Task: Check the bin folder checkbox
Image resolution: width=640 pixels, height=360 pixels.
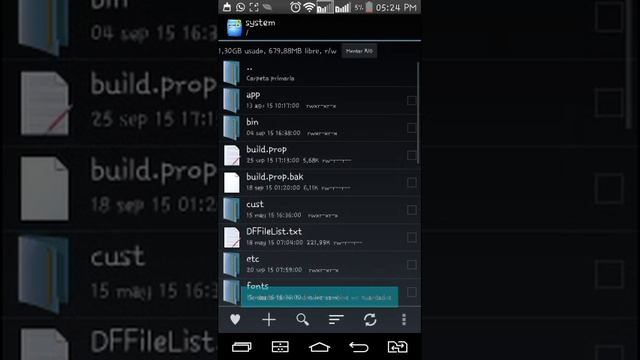Action: [411, 128]
